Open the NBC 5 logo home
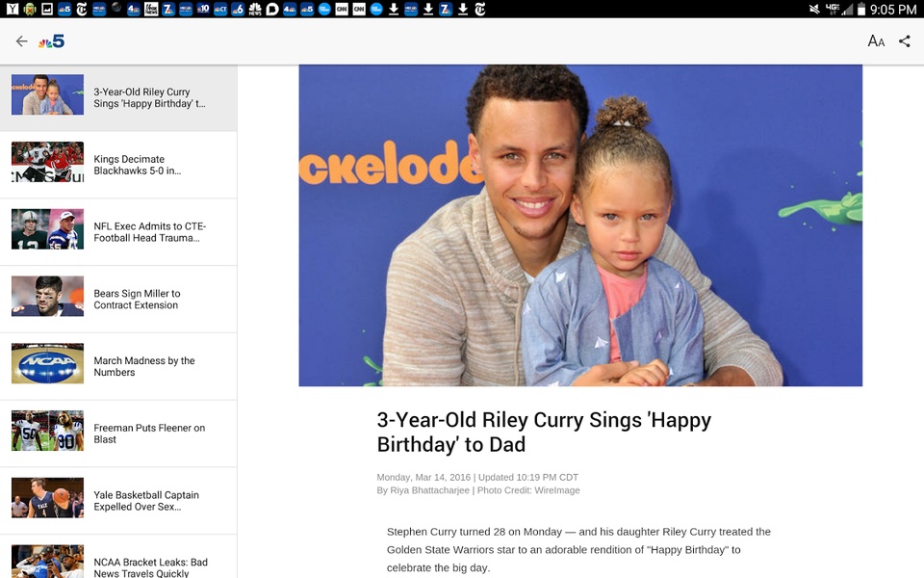Viewport: 924px width, 578px height. pyautogui.click(x=51, y=41)
